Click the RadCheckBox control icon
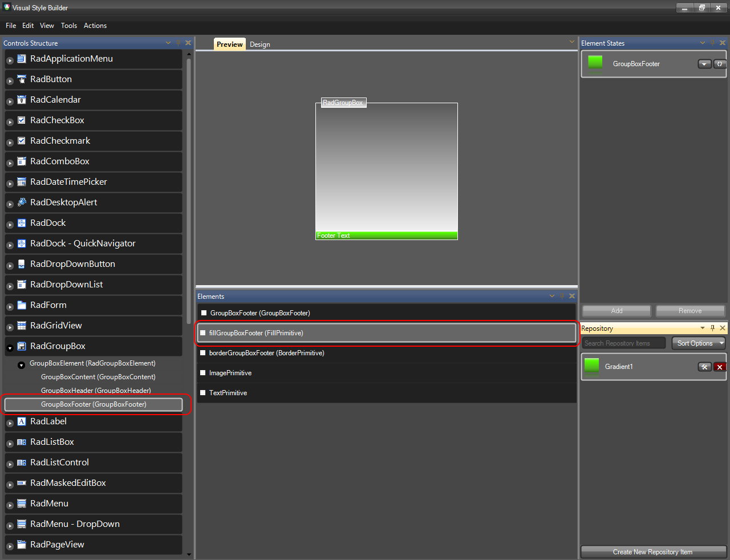730x560 pixels. [x=22, y=120]
